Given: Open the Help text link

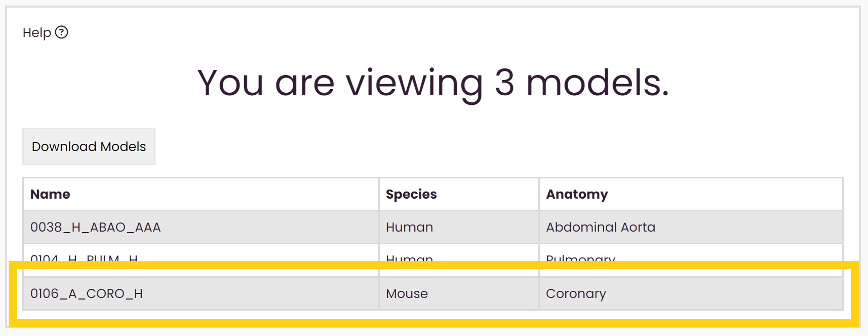Looking at the screenshot, I should pos(37,32).
